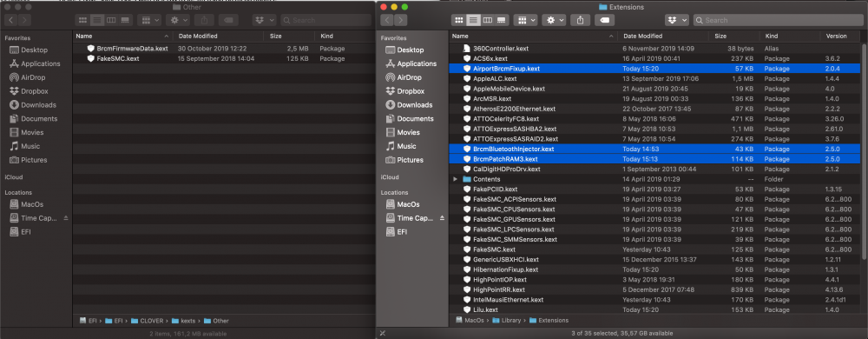Open group-by dropdown in Extensions window
The image size is (868, 339).
click(525, 20)
